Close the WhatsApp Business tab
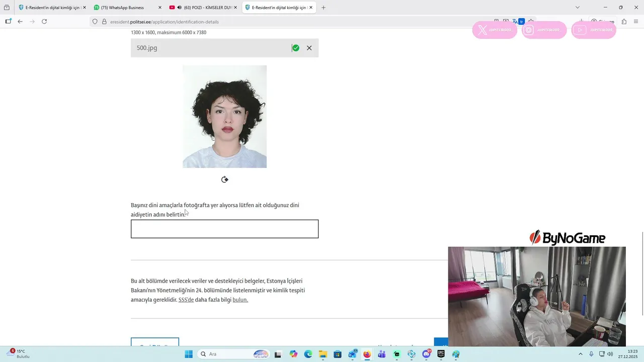 click(160, 8)
